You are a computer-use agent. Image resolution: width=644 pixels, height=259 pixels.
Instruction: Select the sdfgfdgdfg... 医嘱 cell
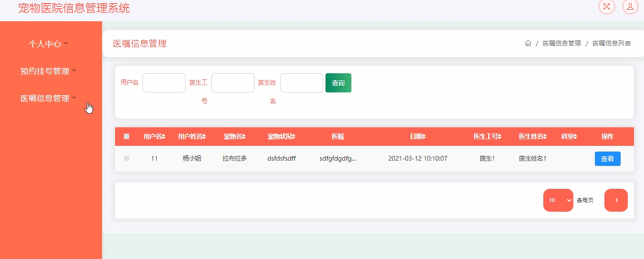pyautogui.click(x=338, y=159)
